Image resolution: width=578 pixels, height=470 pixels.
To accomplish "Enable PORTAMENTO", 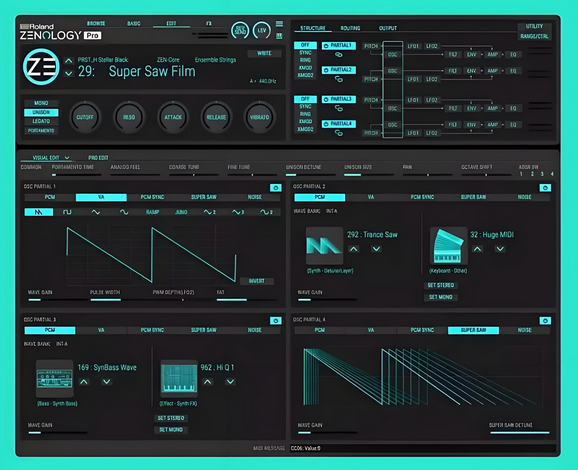I will pos(41,130).
